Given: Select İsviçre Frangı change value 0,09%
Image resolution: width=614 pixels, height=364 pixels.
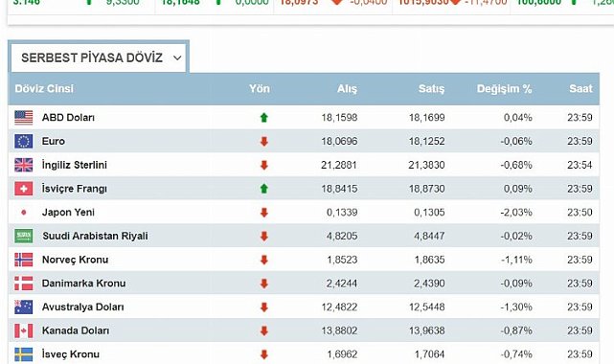Looking at the screenshot, I should pyautogui.click(x=517, y=189).
